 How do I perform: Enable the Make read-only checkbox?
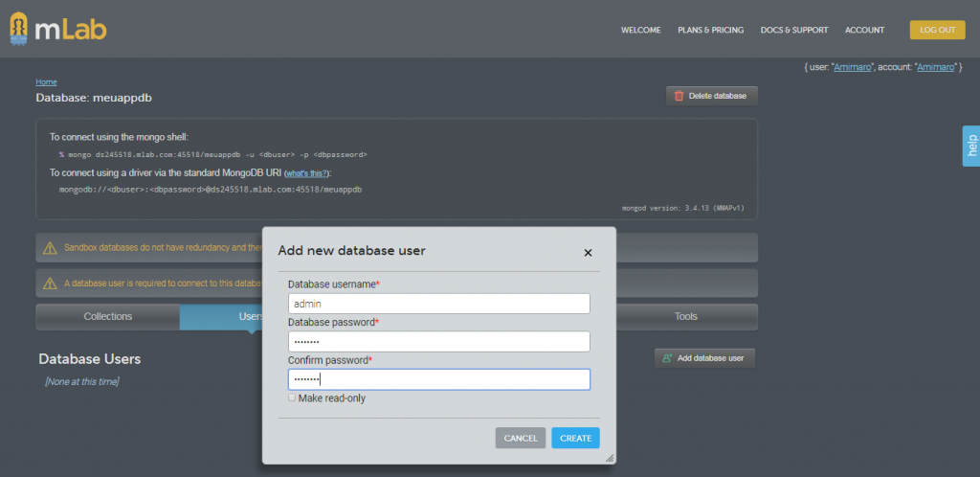[293, 397]
